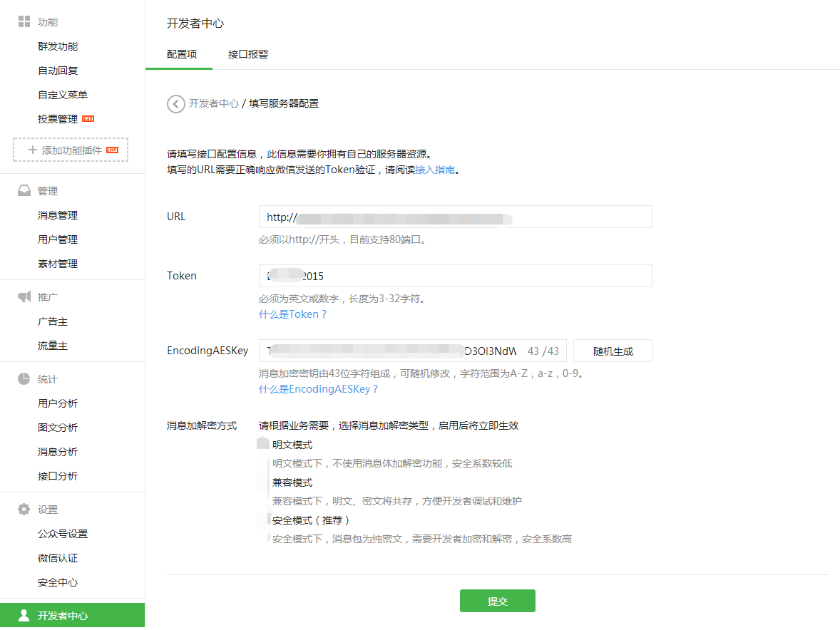
Task: Select the 明文模式 radio option
Action: [x=262, y=444]
